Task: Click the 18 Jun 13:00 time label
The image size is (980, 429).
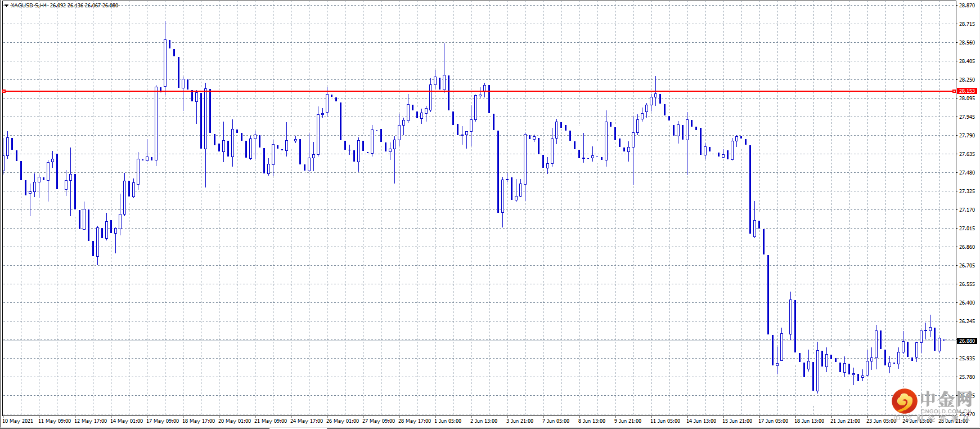Action: coord(810,421)
